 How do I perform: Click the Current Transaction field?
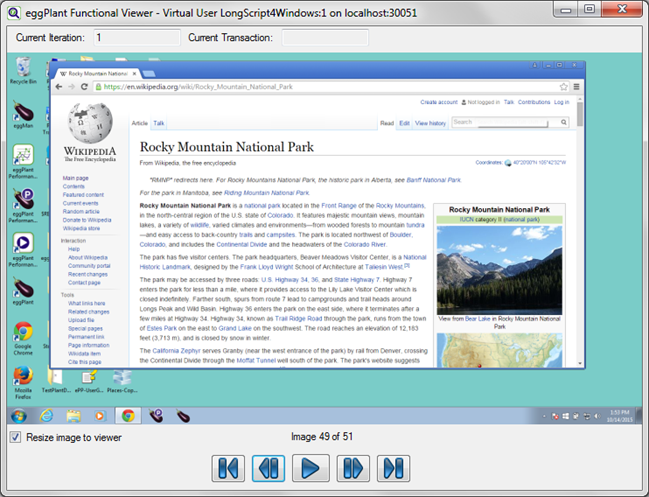[x=325, y=38]
